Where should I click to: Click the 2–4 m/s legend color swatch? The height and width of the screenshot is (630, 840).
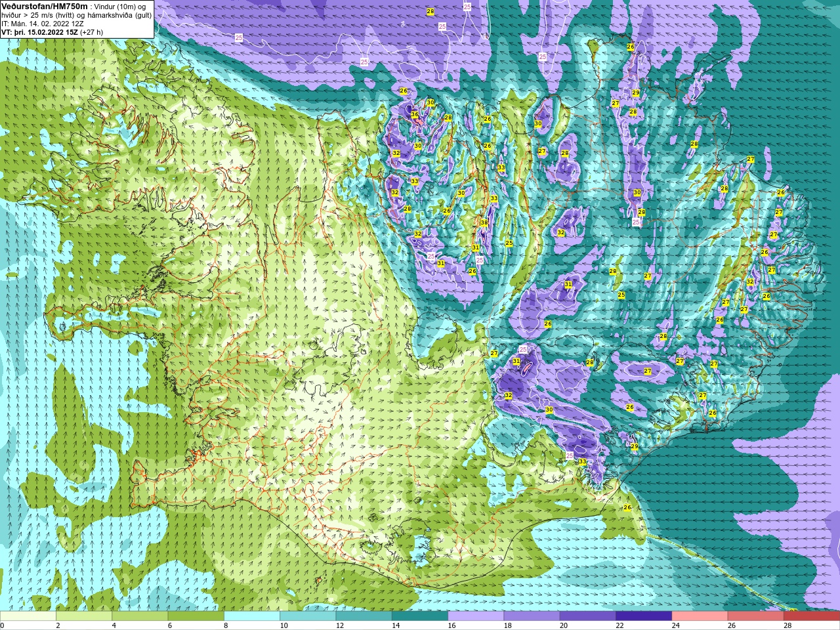tap(84, 616)
